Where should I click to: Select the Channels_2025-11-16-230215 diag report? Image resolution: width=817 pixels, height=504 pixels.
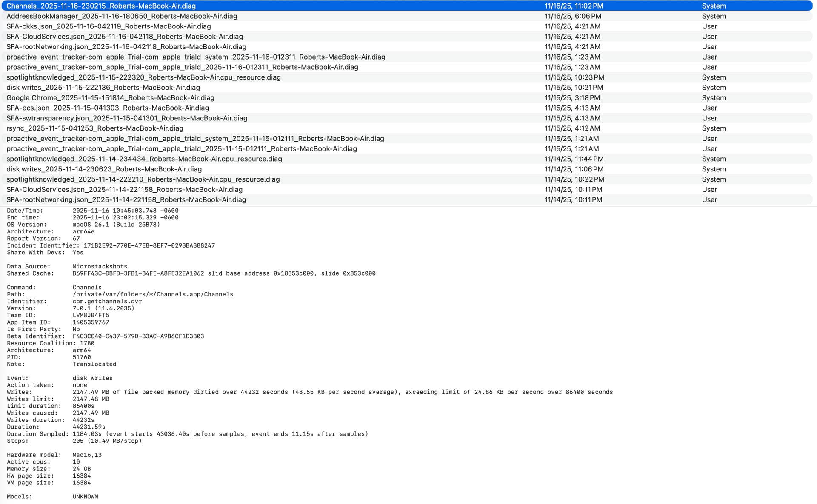(101, 6)
